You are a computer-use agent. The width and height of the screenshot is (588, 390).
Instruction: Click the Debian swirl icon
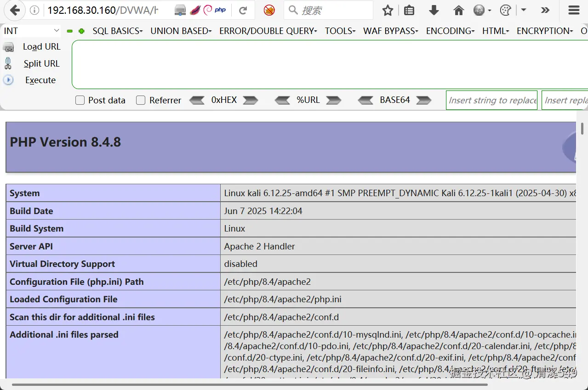point(207,10)
